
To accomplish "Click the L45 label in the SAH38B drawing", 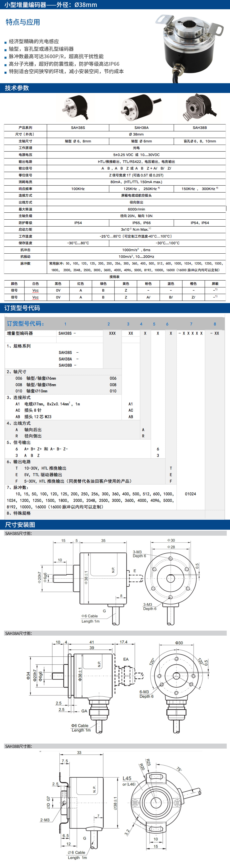I will (x=127, y=778).
